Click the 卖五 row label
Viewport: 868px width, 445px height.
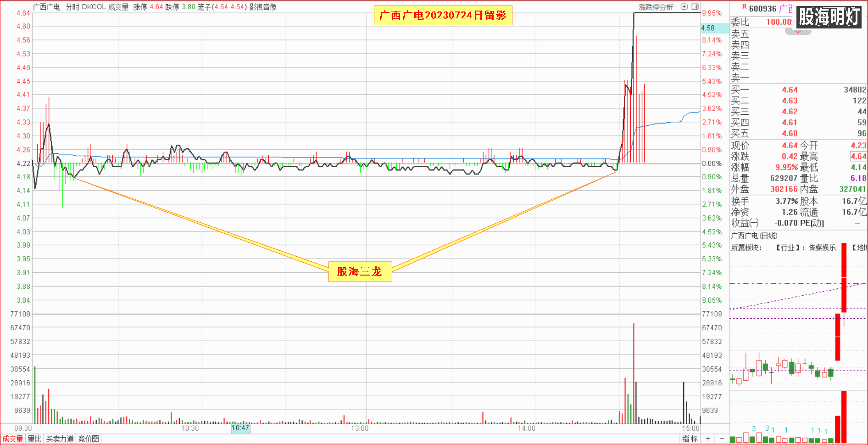[x=740, y=34]
